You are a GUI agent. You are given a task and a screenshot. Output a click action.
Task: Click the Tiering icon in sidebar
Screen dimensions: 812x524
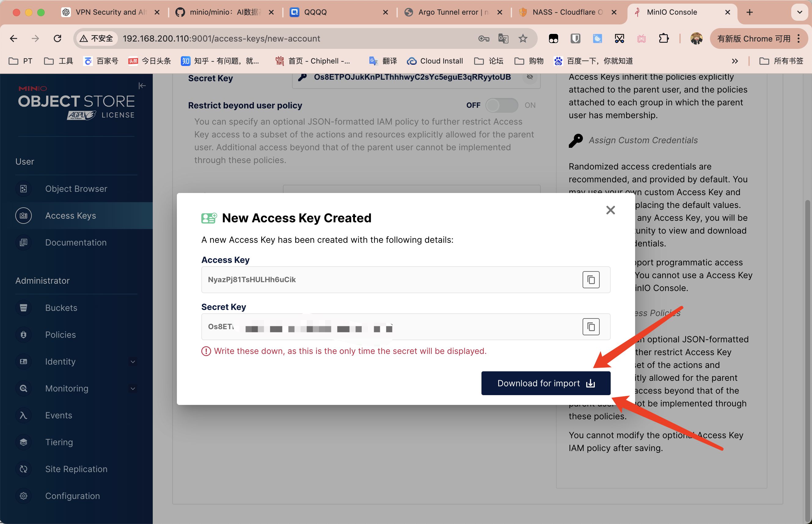(x=23, y=442)
